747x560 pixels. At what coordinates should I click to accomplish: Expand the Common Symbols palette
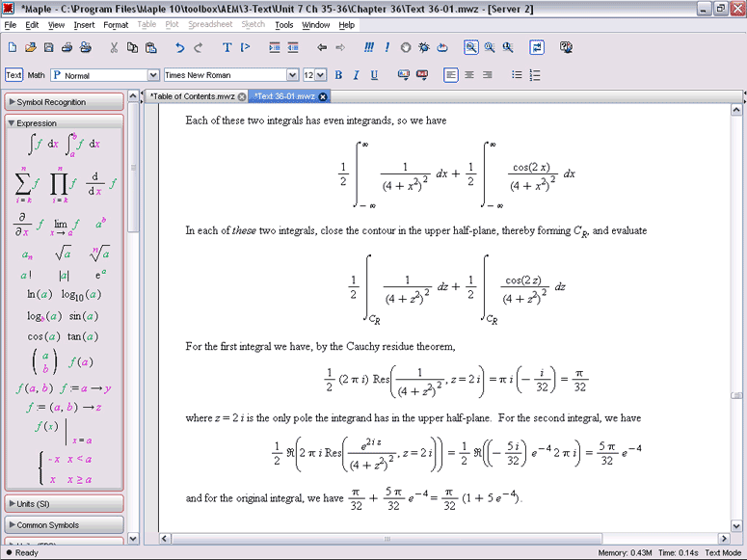point(65,524)
